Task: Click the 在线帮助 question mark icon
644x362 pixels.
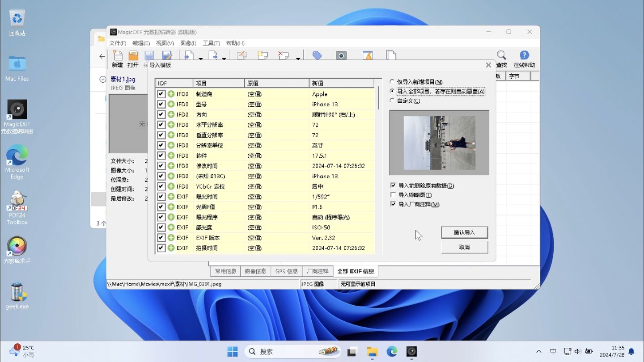Action: click(x=524, y=55)
